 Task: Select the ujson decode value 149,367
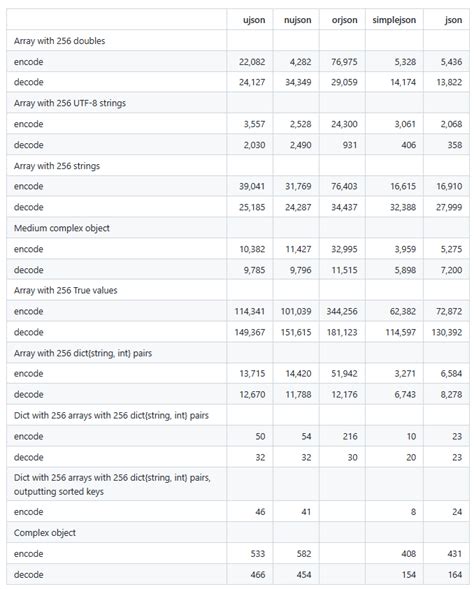click(250, 332)
